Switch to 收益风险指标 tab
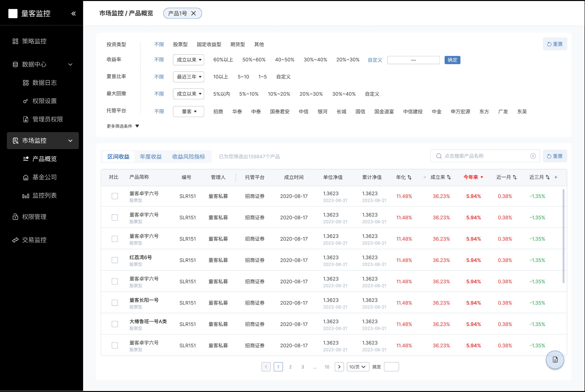Screen dimensions: 585x392 pos(188,157)
